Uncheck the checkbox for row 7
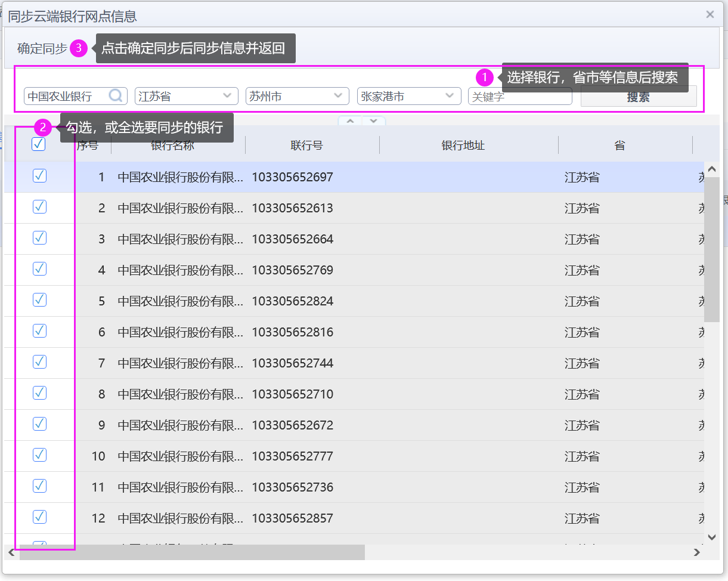The height and width of the screenshot is (581, 728). [39, 361]
